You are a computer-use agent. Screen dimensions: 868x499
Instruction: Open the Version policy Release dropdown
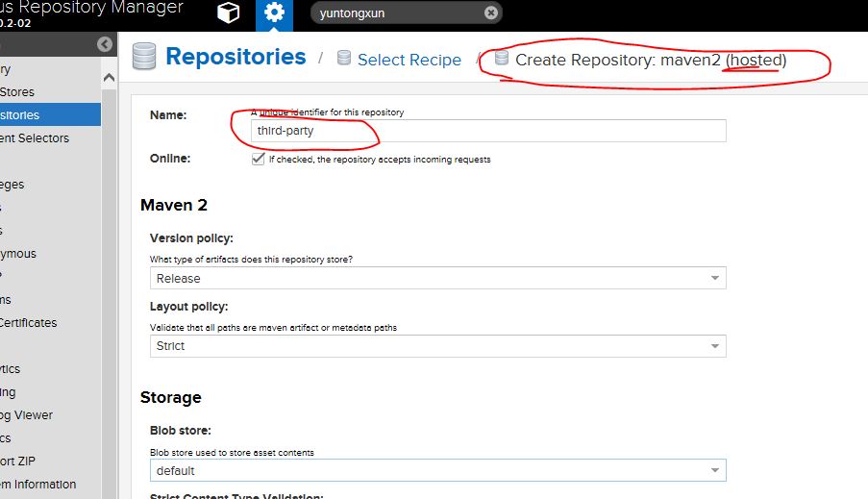(438, 278)
